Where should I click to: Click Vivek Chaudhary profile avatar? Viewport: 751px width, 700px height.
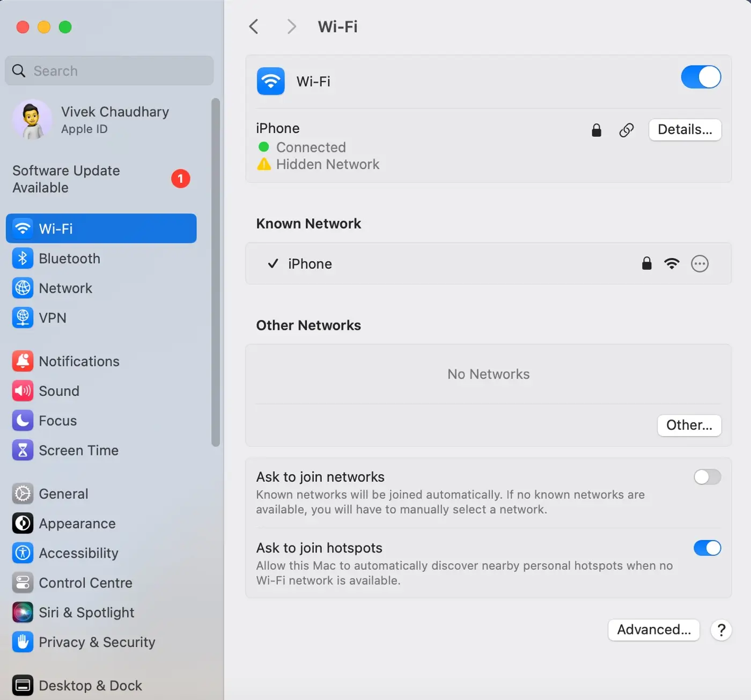32,119
